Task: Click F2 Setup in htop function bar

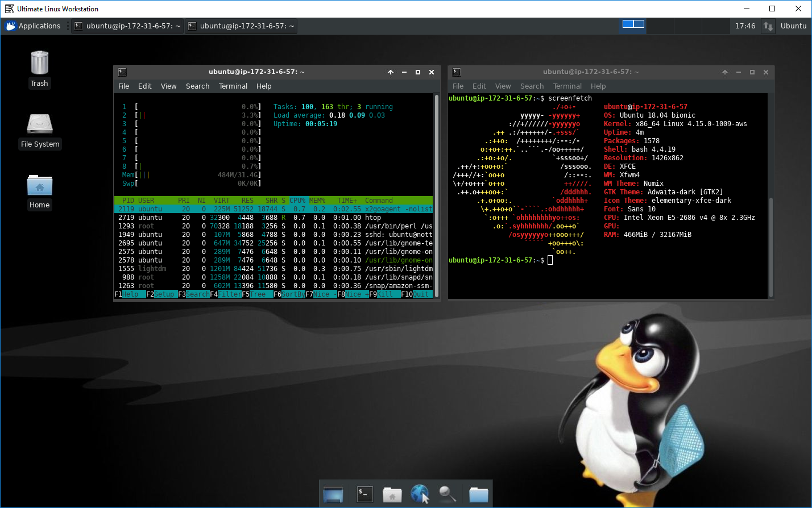Action: [x=164, y=294]
